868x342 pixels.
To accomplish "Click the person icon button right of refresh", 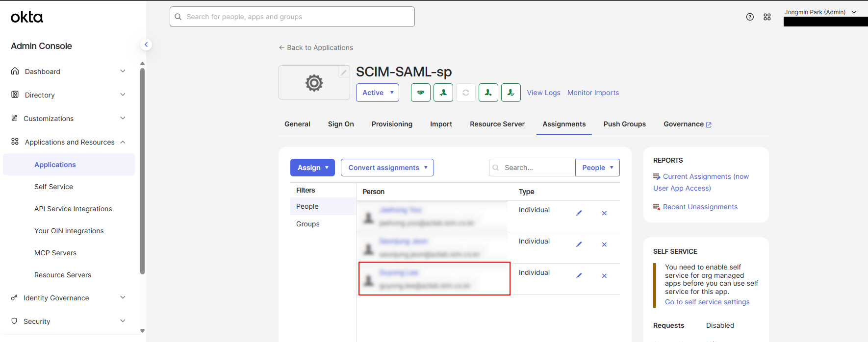I will 488,93.
